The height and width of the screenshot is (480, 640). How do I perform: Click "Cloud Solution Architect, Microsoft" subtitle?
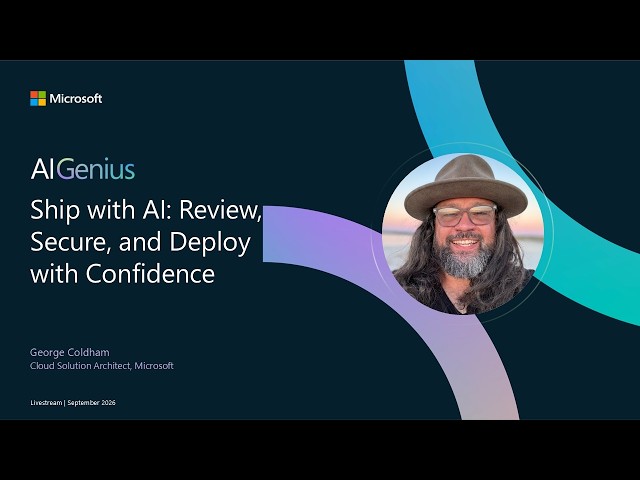coord(102,366)
